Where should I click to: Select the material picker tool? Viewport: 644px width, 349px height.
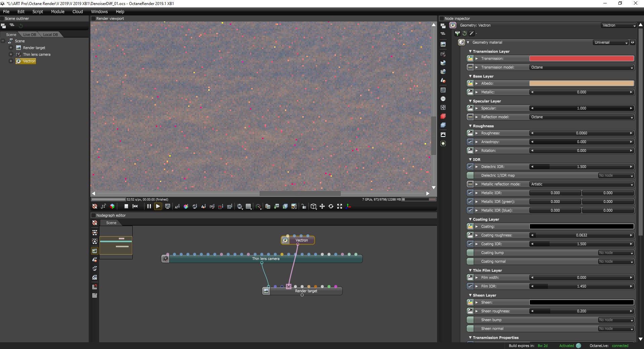(195, 207)
